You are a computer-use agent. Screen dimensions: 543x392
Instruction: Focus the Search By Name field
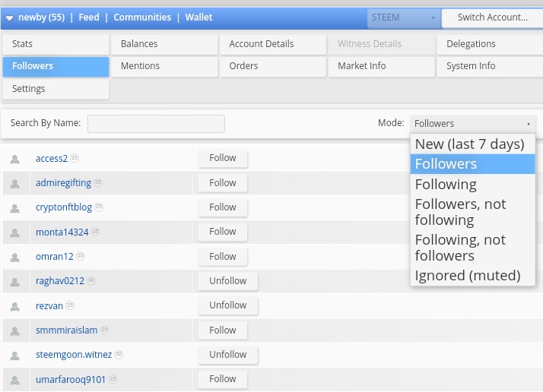pyautogui.click(x=156, y=124)
